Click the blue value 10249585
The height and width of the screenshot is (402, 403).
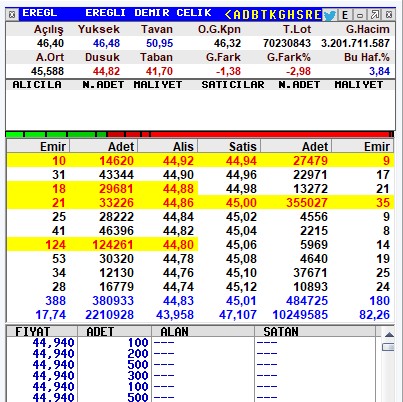[x=300, y=315]
